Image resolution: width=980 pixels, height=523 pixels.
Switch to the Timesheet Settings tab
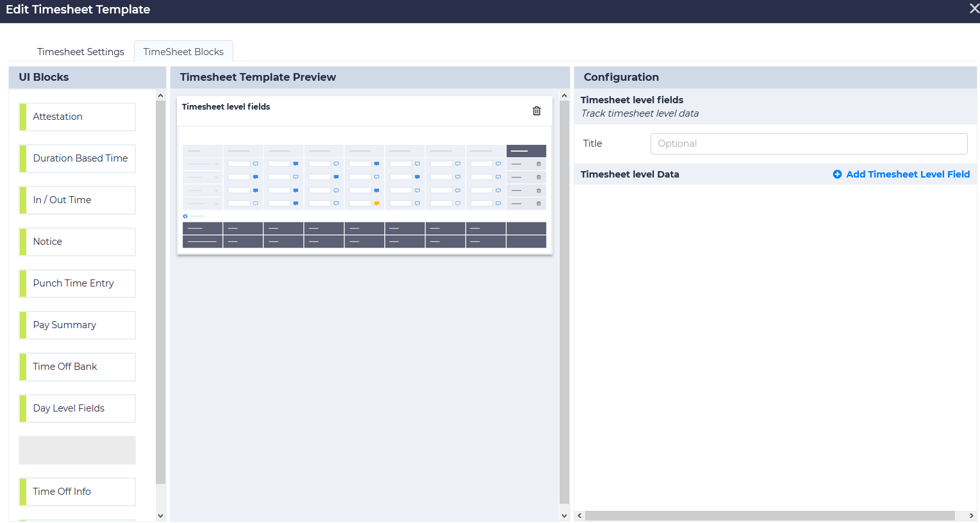(x=81, y=51)
